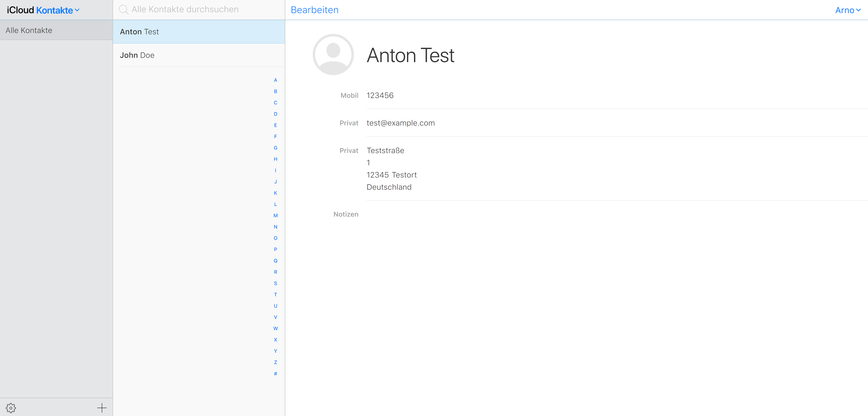This screenshot has width=868, height=416.
Task: Jump to letter T in index
Action: pos(275,295)
